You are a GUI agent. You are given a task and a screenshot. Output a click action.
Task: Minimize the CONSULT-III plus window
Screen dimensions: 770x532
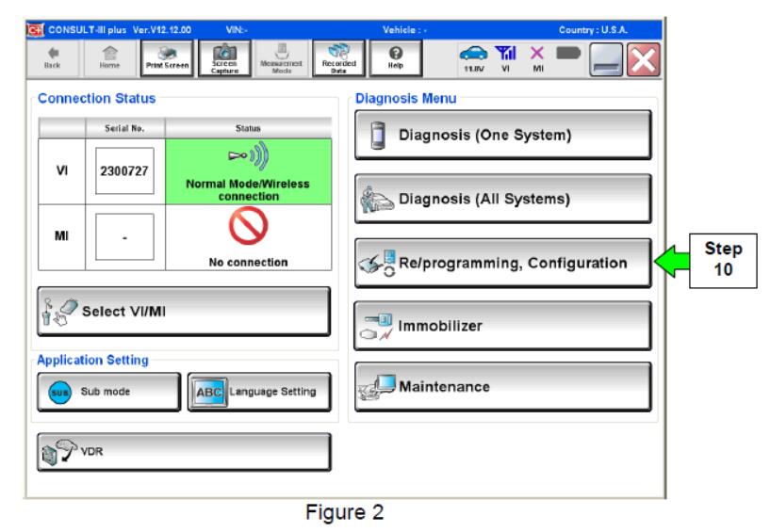[x=606, y=59]
